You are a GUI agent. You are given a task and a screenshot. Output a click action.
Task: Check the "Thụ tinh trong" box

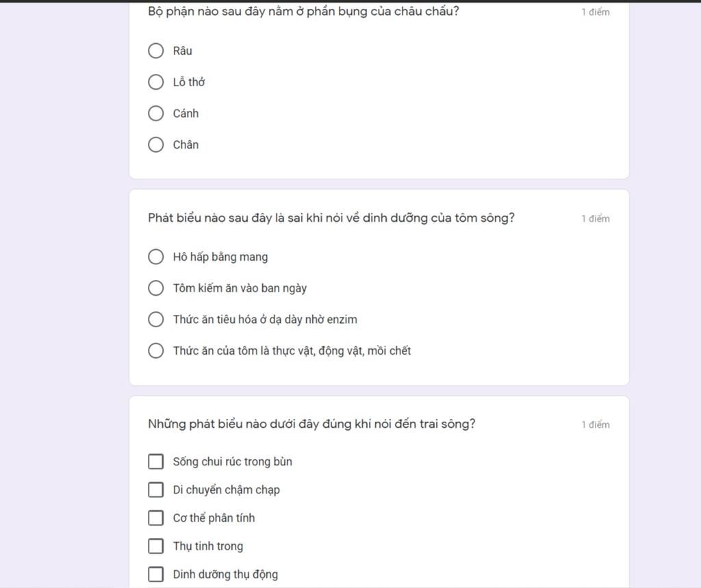tap(155, 546)
